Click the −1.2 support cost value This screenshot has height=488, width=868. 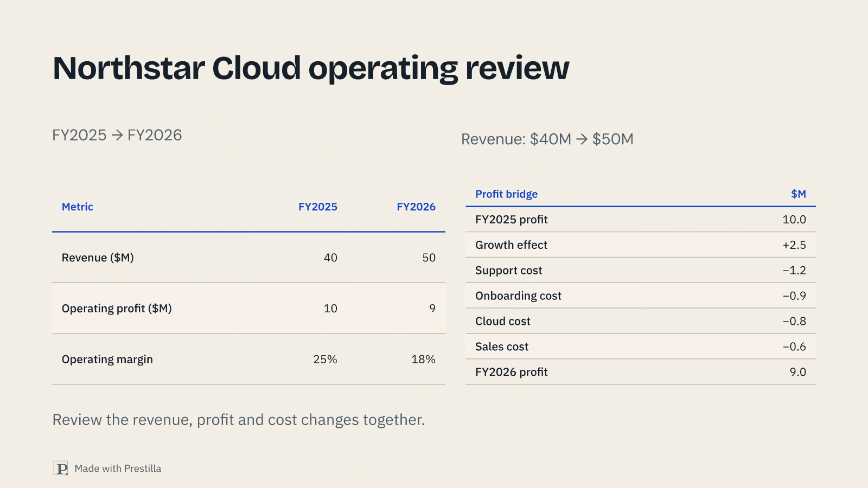coord(794,271)
